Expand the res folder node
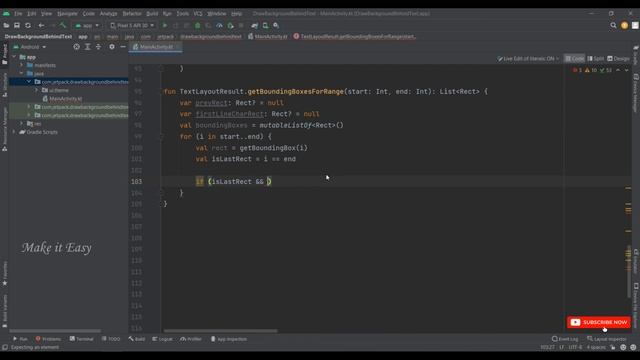Image resolution: width=640 pixels, height=360 pixels. pos(22,123)
